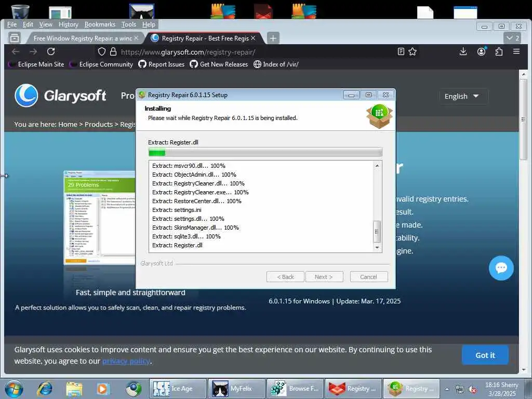532x399 pixels.
Task: Click the Glarysoft logo
Action: [60, 96]
